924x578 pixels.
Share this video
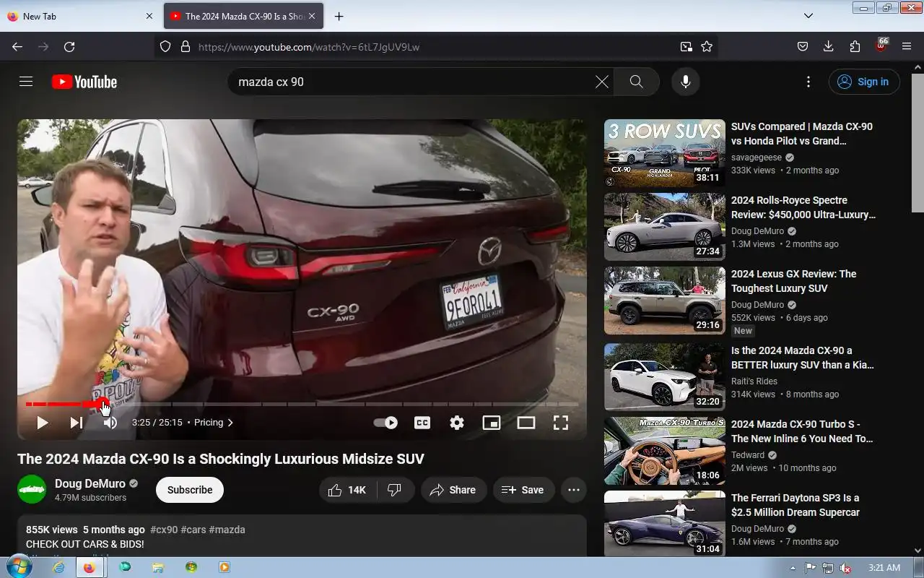(x=453, y=490)
